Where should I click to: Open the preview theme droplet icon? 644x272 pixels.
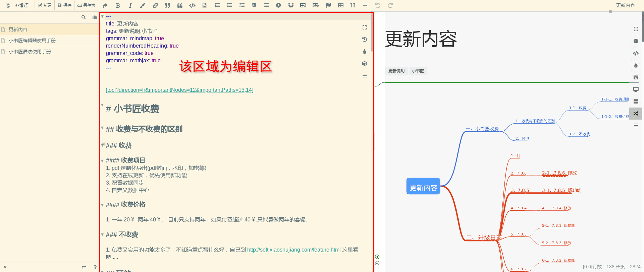point(636,65)
